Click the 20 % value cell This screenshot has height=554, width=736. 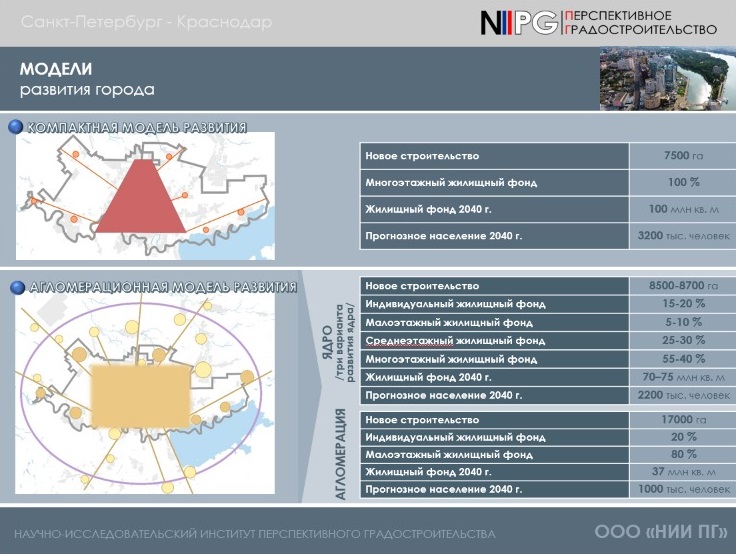coord(683,437)
